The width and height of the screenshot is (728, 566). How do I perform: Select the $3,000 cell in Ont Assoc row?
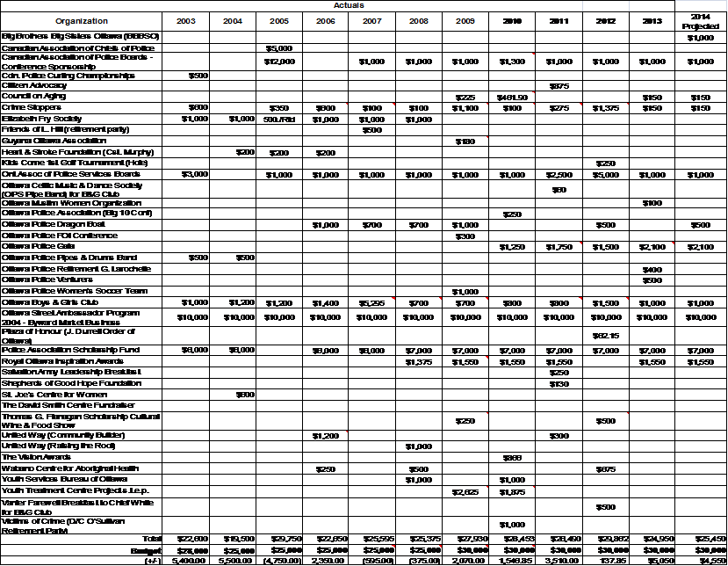(x=195, y=174)
